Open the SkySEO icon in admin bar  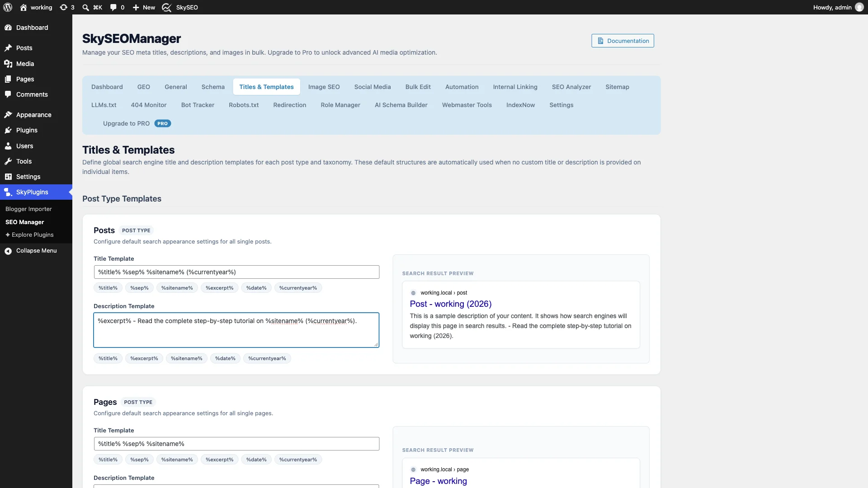pyautogui.click(x=166, y=7)
